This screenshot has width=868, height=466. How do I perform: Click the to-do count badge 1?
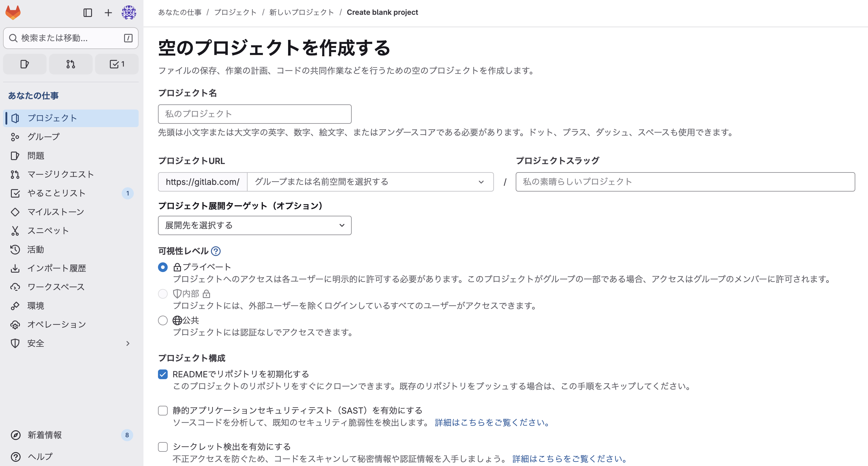pos(127,193)
